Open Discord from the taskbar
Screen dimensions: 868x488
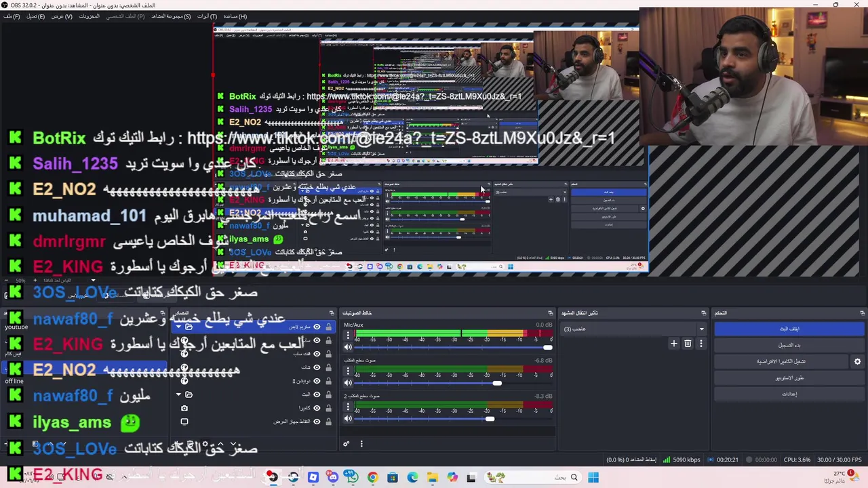click(x=333, y=477)
